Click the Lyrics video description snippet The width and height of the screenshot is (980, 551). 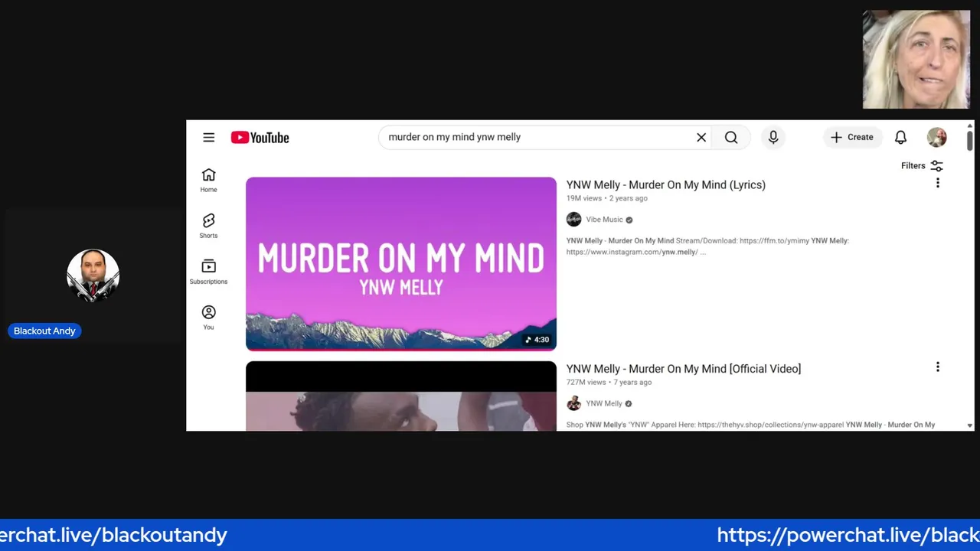click(x=707, y=246)
